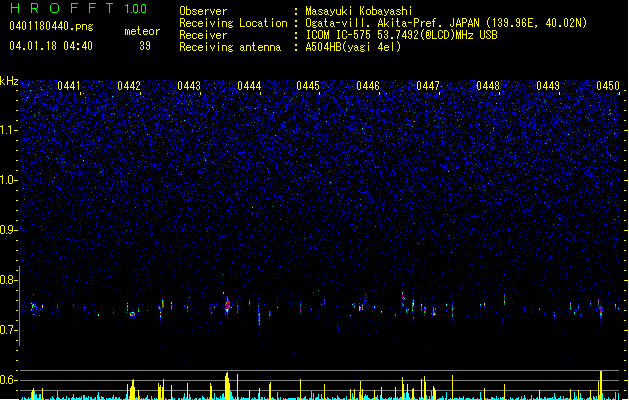Click the 1.1 frequency axis label
629x400 pixels.
click(9, 130)
